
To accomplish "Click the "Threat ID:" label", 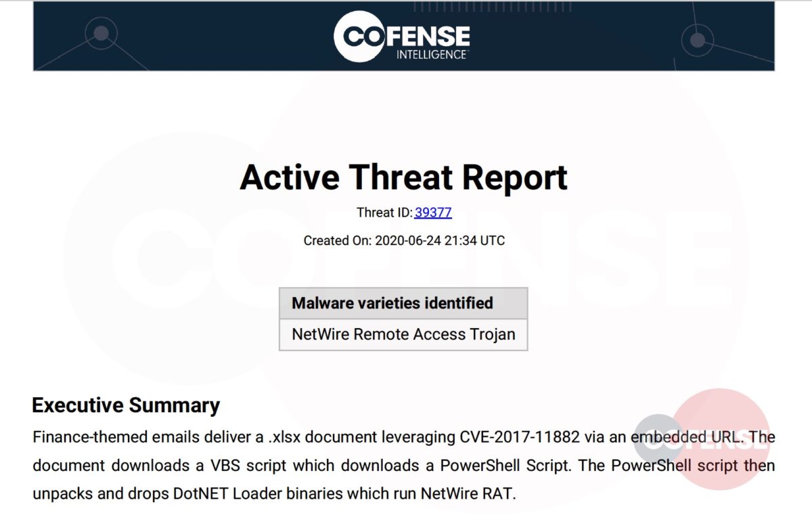I will click(384, 212).
